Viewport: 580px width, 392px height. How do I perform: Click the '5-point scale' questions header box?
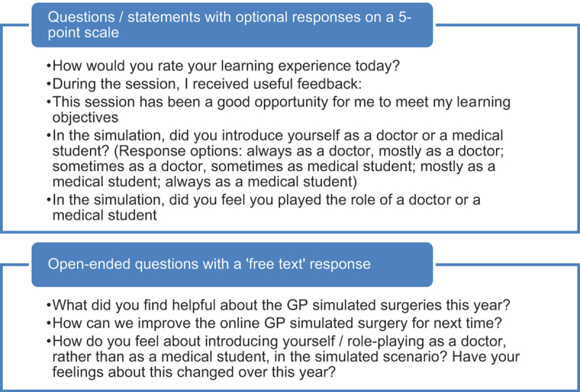pos(232,25)
